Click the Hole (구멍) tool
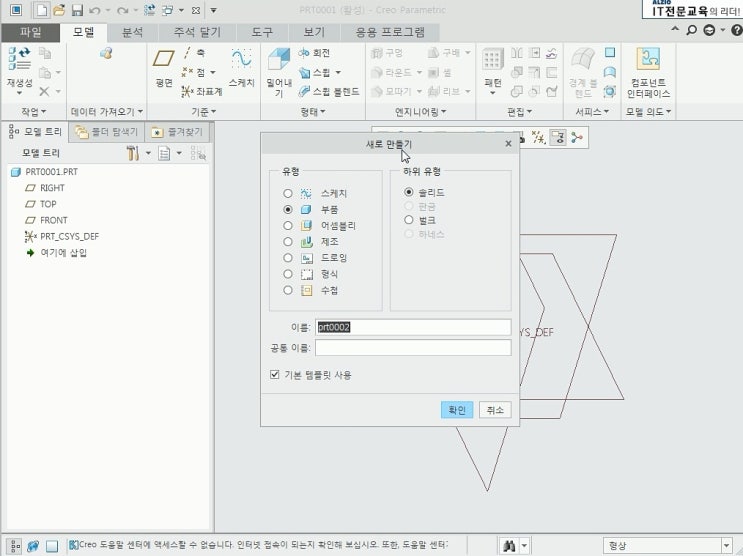The image size is (743, 556). 387,53
